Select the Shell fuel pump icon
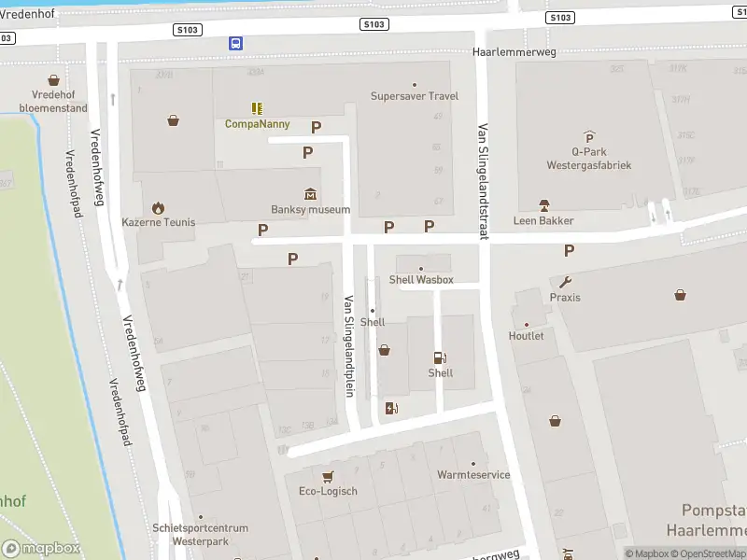The height and width of the screenshot is (560, 747). pyautogui.click(x=440, y=357)
